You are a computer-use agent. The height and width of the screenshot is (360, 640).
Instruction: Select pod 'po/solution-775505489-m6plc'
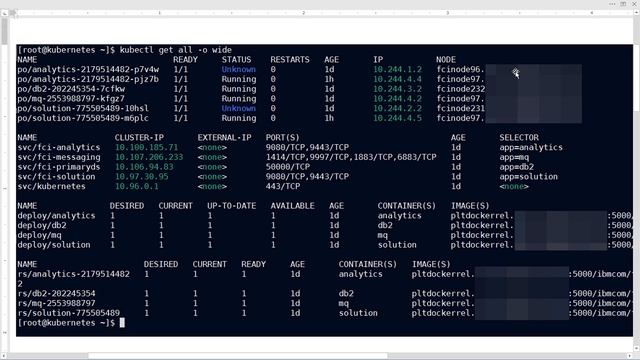click(83, 118)
